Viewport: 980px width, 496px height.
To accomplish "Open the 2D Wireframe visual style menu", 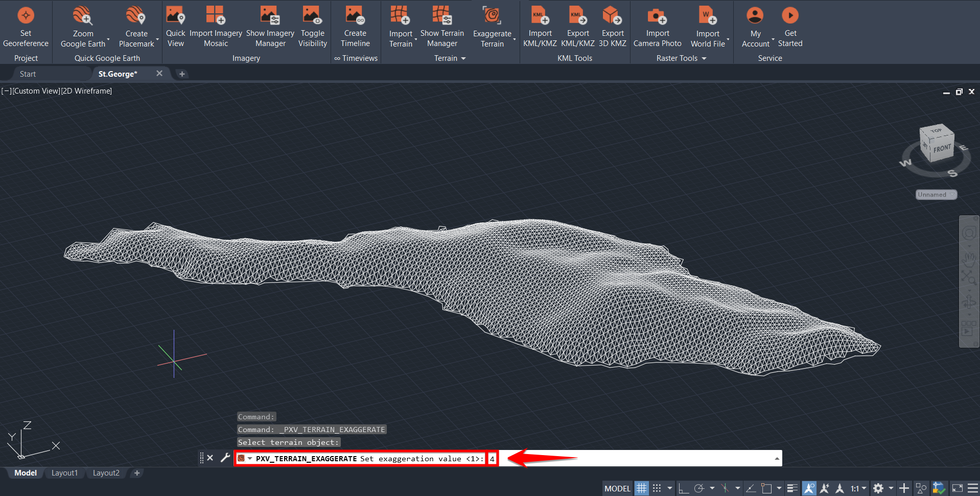I will tap(86, 91).
